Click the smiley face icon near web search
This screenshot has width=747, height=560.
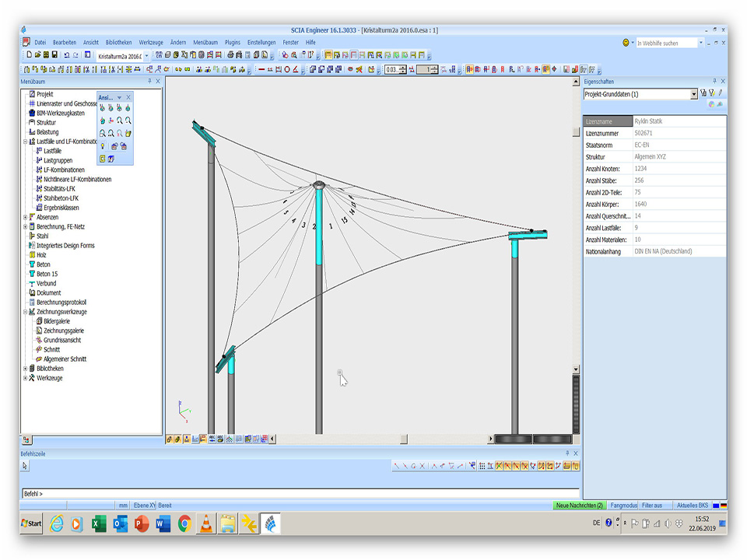(x=626, y=43)
